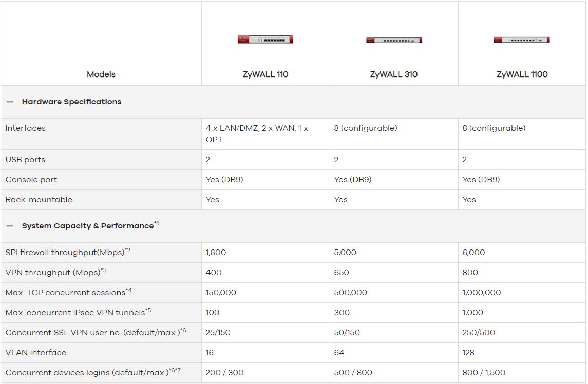The height and width of the screenshot is (384, 588).
Task: Click the 400 VPN throughput value
Action: click(x=214, y=272)
